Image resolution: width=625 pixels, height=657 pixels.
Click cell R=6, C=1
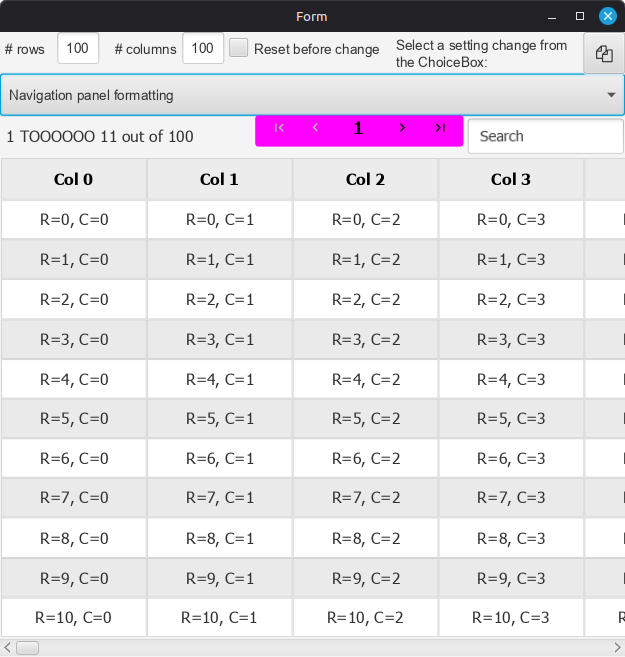[220, 458]
